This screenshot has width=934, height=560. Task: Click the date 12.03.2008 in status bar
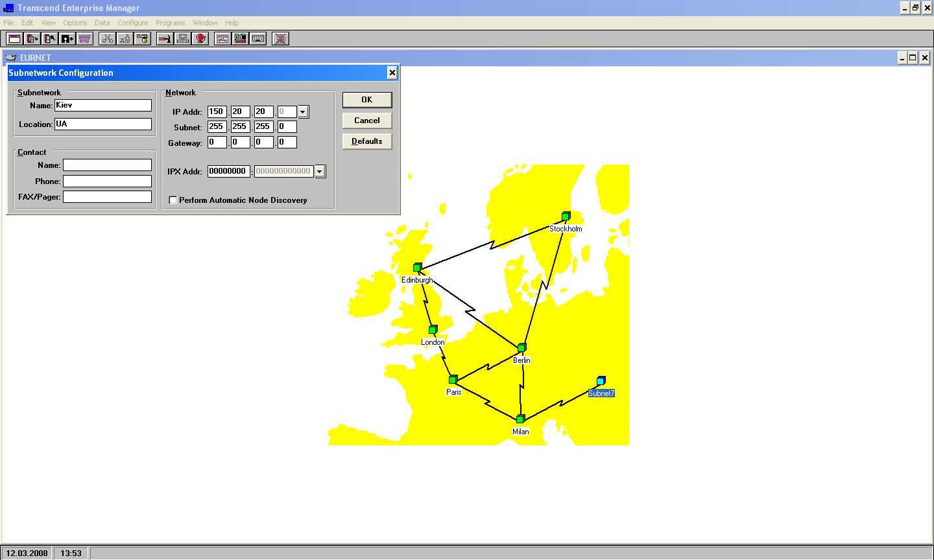tap(27, 553)
